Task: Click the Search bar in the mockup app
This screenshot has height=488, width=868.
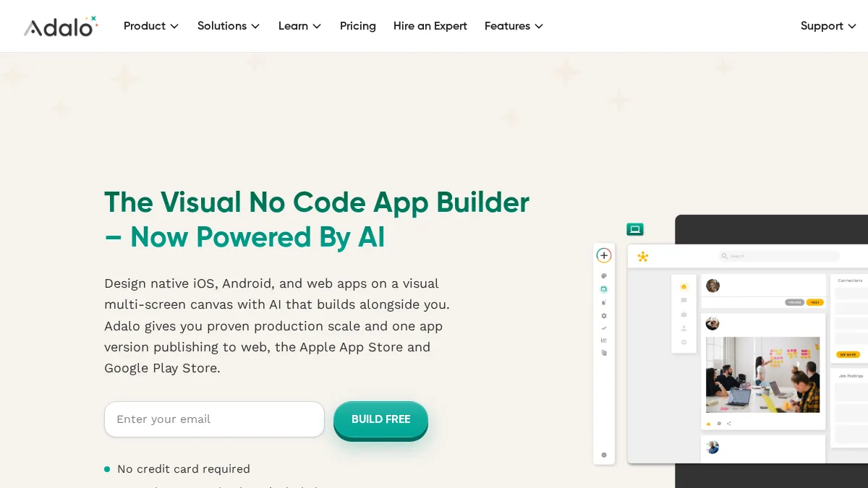Action: pyautogui.click(x=779, y=256)
